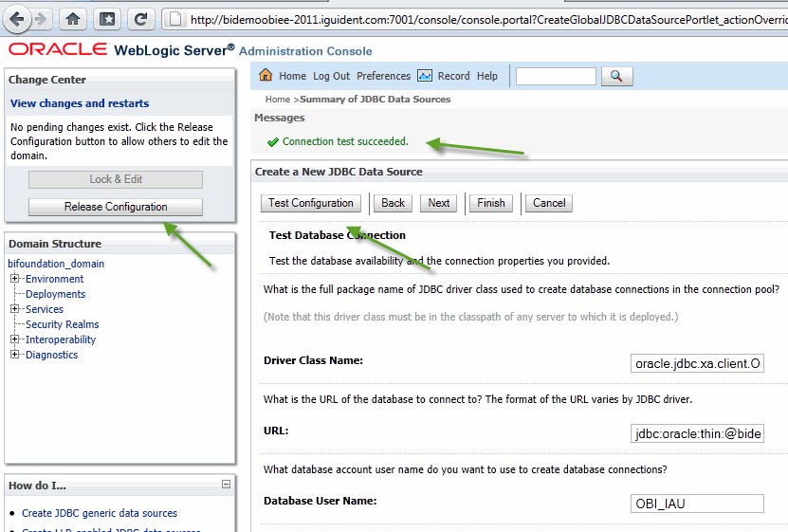Click the Driver Class Name field

click(x=697, y=363)
